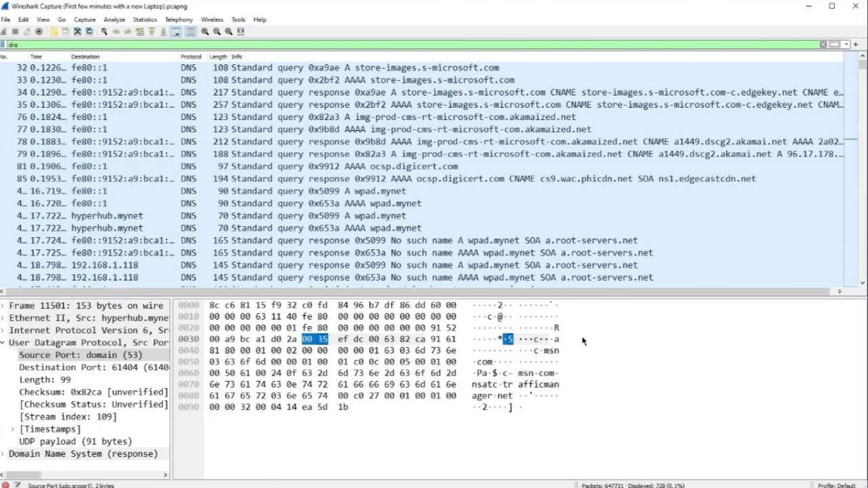Zoom in on packet text
Image resolution: width=868 pixels, height=488 pixels.
[205, 31]
